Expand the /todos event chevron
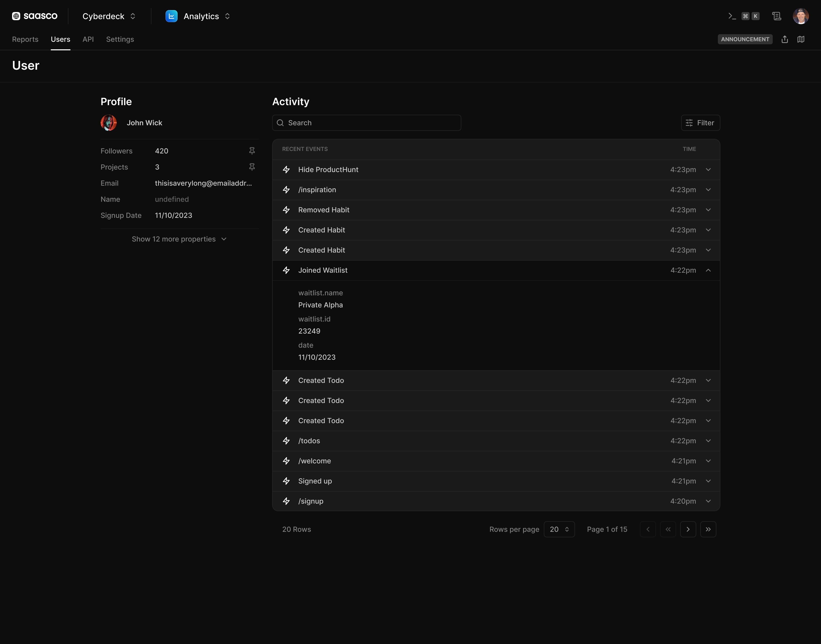The width and height of the screenshot is (821, 644). tap(708, 441)
